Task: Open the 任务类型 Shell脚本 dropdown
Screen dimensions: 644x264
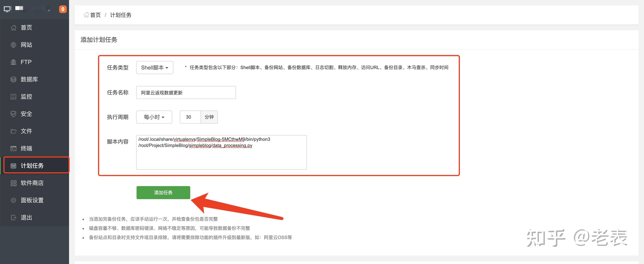Action: [x=155, y=67]
